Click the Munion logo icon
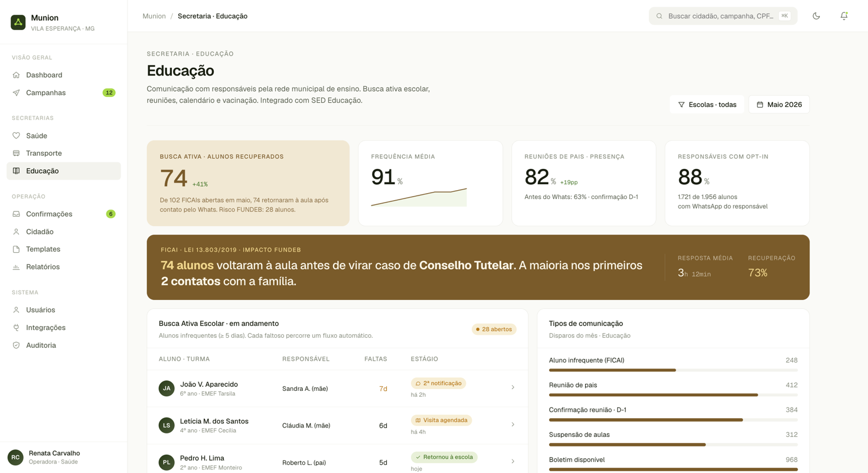Screen dimensions: 868x473 (x=18, y=22)
